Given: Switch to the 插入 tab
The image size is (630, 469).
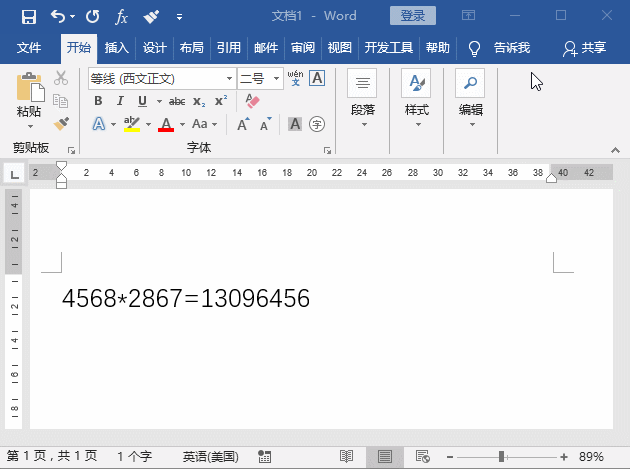Looking at the screenshot, I should coord(117,48).
